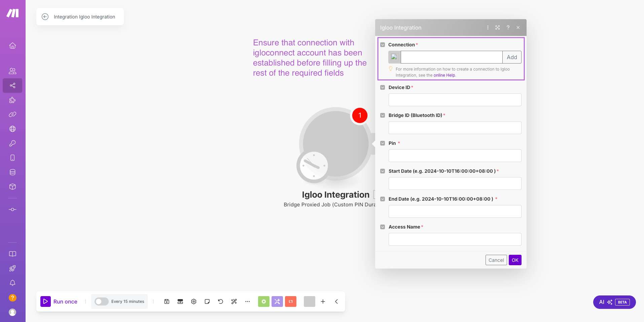Click the Pin input field
Image resolution: width=644 pixels, height=322 pixels.
click(455, 156)
